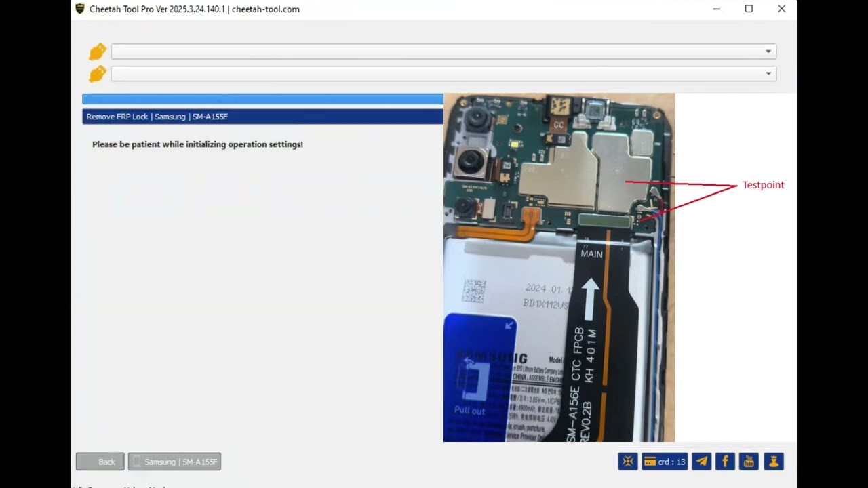The height and width of the screenshot is (488, 868).
Task: Click the user account crown icon
Action: tap(774, 462)
